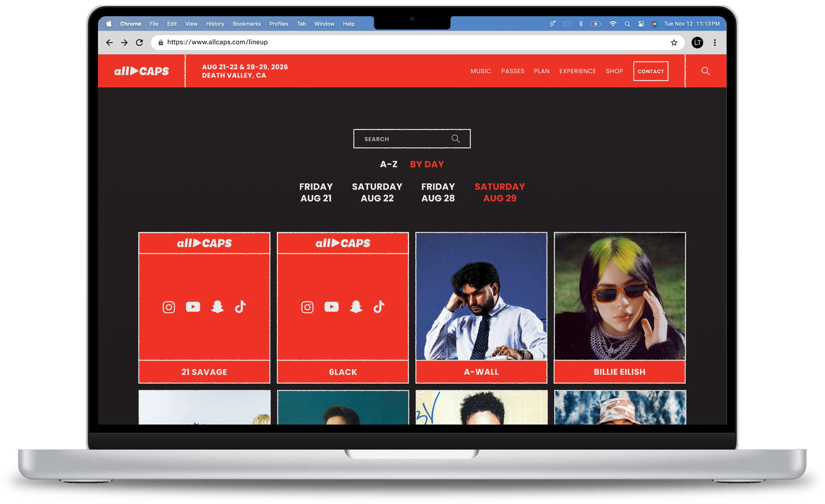
Task: Open Billie Eilish artist photo card
Action: 619,296
